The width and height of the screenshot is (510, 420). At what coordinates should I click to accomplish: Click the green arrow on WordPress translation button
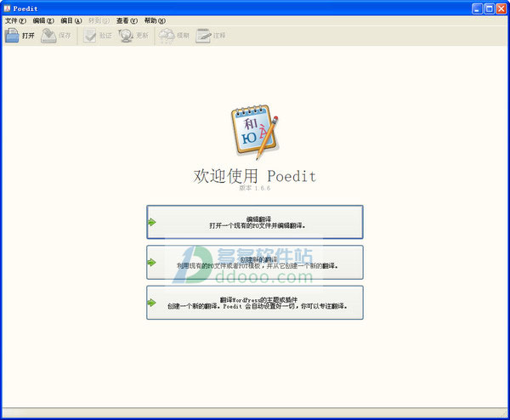tap(151, 303)
